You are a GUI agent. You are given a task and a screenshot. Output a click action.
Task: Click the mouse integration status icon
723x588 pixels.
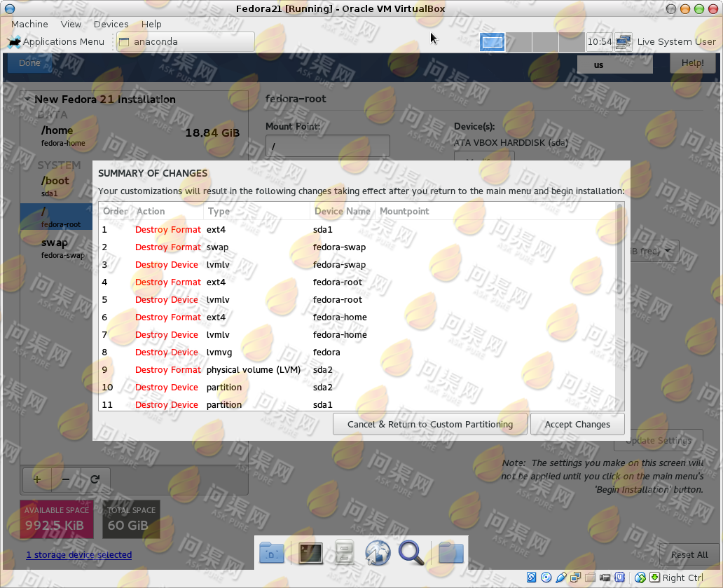click(x=640, y=577)
